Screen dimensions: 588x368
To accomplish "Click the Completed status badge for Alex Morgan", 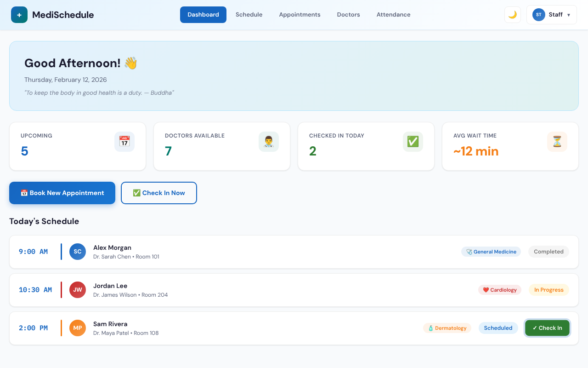I will point(548,252).
